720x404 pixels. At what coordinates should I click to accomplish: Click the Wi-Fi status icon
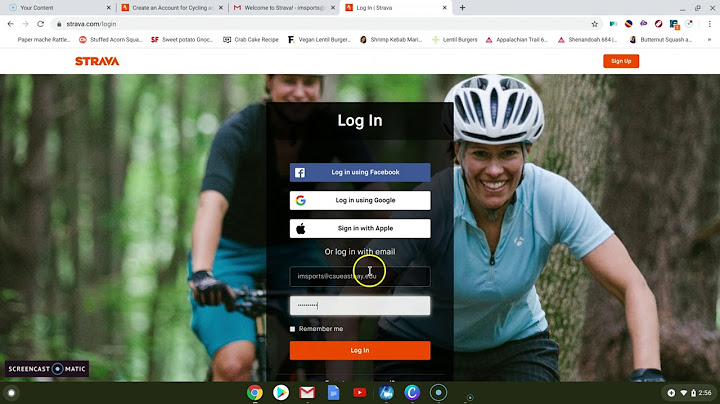684,393
